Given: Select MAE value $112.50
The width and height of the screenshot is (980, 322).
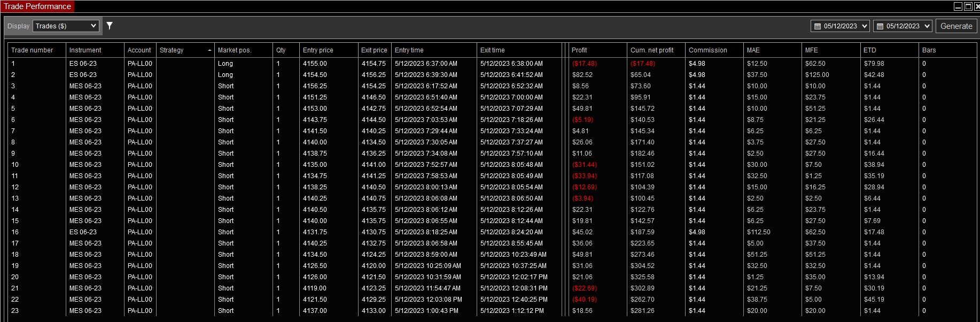Looking at the screenshot, I should tap(758, 232).
